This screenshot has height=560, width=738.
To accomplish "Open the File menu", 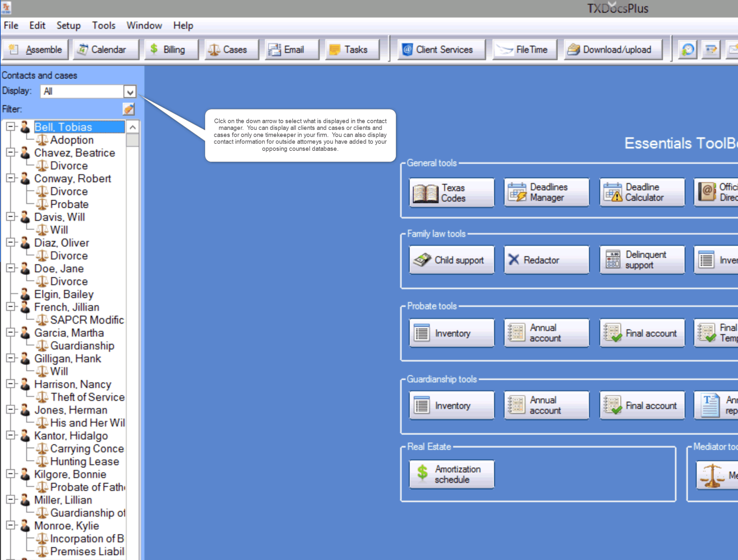I will [x=10, y=25].
